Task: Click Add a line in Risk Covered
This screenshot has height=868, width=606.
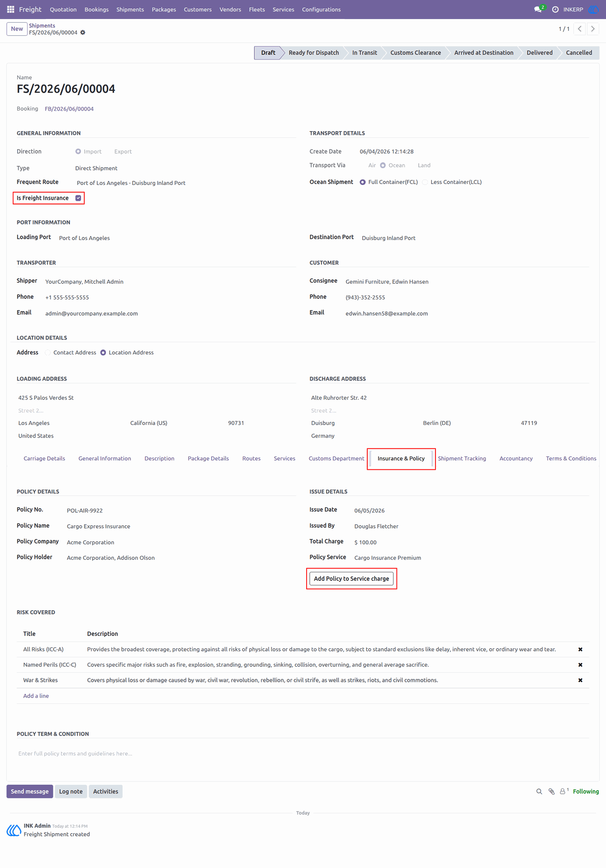Action: [x=36, y=696]
